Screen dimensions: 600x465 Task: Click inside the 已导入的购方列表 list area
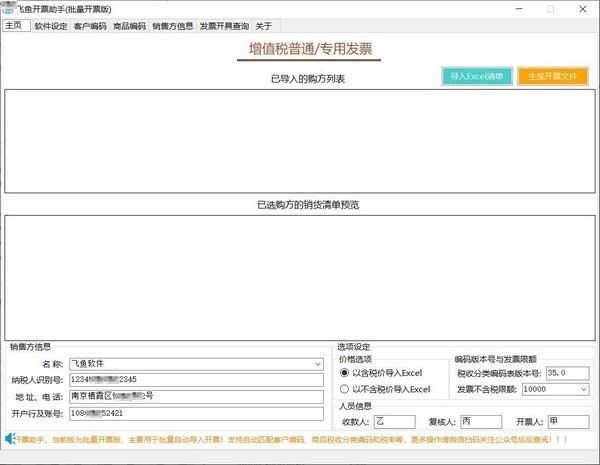click(x=300, y=141)
